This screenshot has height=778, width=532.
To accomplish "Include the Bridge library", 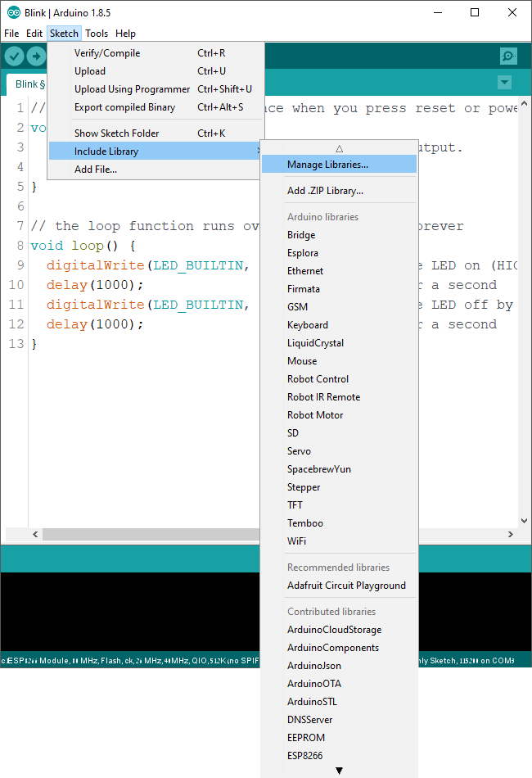I will pyautogui.click(x=339, y=235).
